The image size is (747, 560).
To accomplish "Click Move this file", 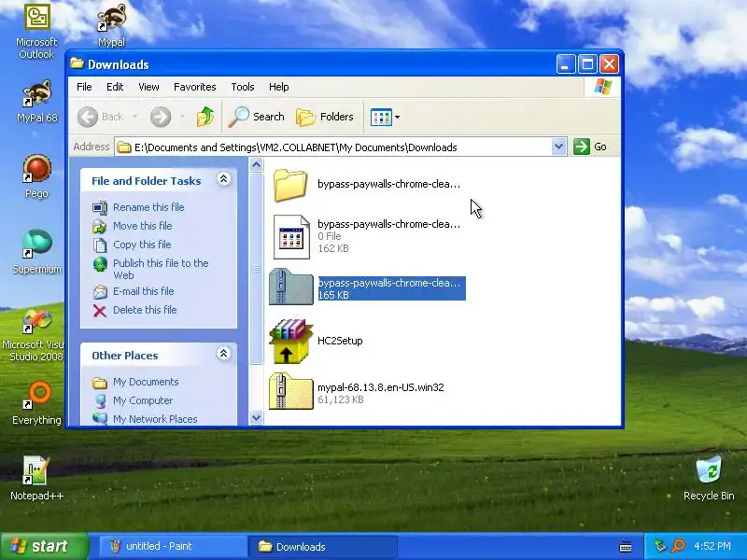I will (143, 226).
